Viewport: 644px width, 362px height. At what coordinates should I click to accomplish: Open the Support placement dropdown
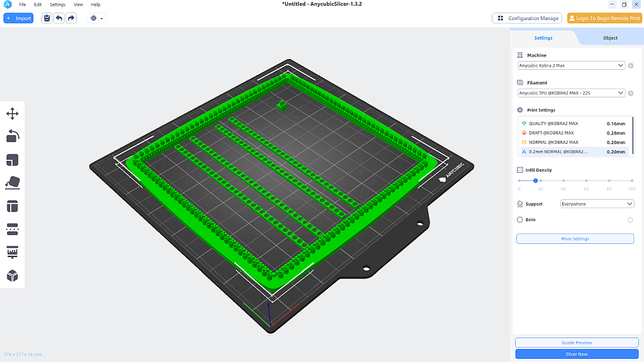[x=597, y=204]
